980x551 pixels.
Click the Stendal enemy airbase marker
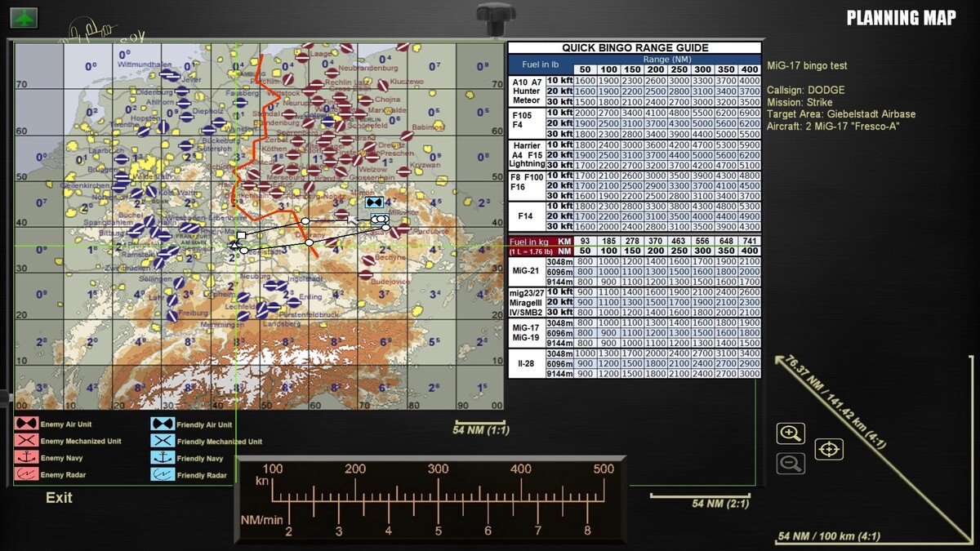pyautogui.click(x=289, y=114)
